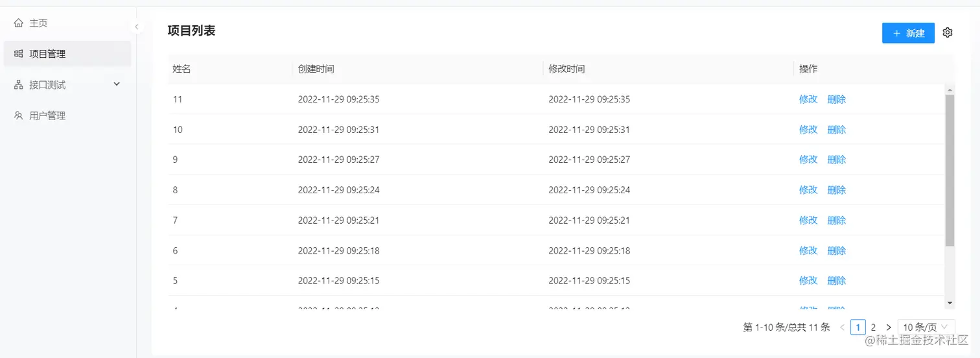Click 修改 for row 6

coord(808,250)
